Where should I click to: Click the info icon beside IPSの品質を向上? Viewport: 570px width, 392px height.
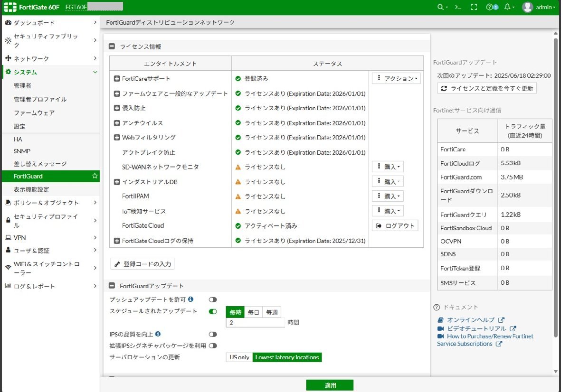pyautogui.click(x=158, y=334)
